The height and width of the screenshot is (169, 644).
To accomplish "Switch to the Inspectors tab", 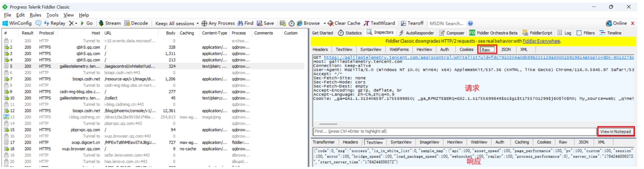I will click(380, 32).
